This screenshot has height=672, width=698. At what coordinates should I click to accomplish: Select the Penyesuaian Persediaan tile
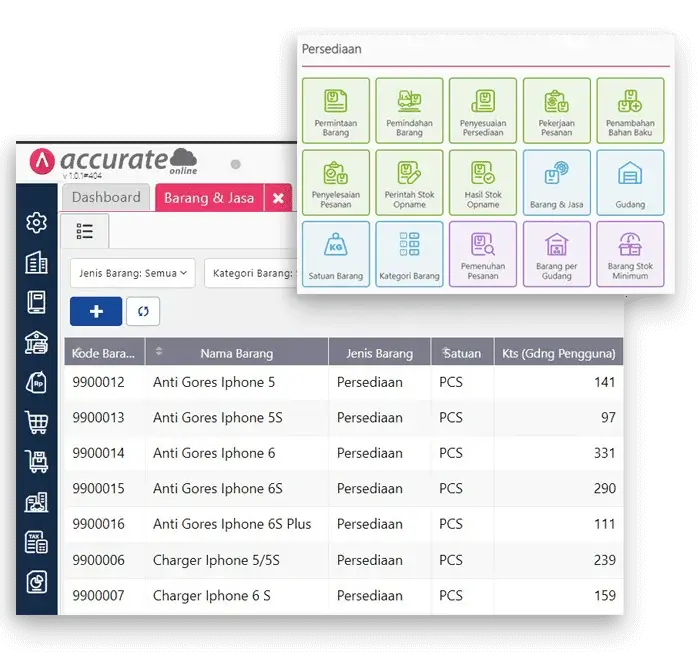pyautogui.click(x=483, y=111)
